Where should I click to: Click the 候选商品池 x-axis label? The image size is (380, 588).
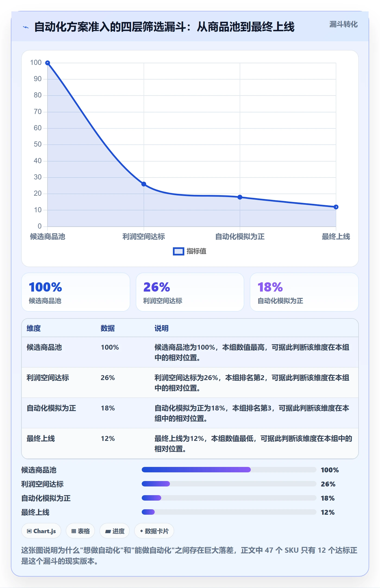(47, 237)
